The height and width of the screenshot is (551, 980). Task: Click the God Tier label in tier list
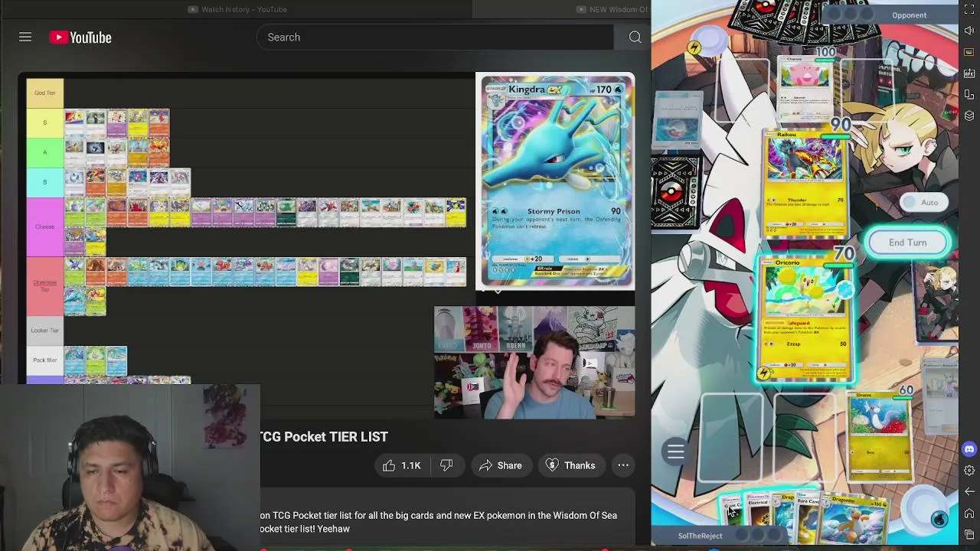coord(45,93)
